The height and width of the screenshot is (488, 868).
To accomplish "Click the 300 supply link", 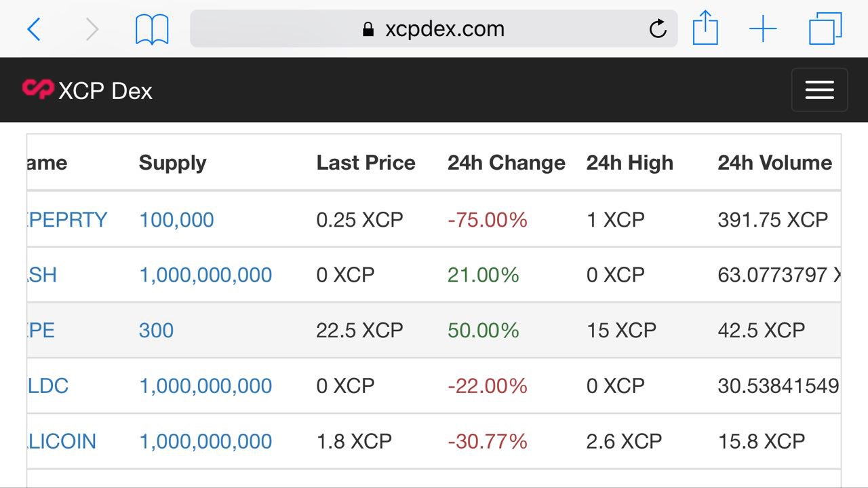I will [156, 331].
